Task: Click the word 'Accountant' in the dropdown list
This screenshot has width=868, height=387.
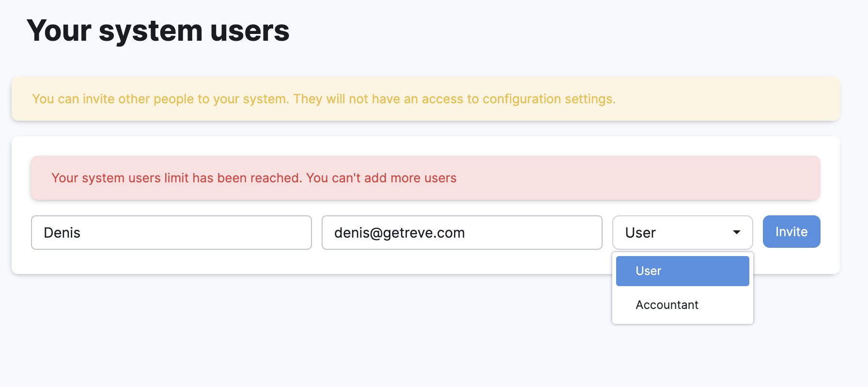Action: [x=666, y=305]
